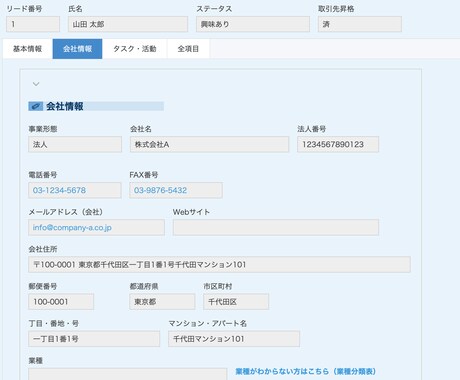
Task: Click the 丁目・番地・号 field showing 一丁目1番1号
Action: (94, 339)
